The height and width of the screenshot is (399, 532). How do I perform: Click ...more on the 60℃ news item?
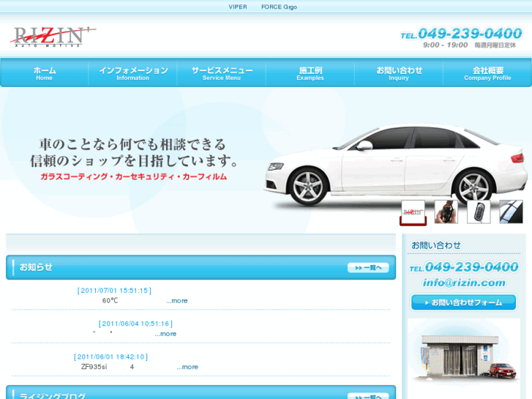(177, 301)
